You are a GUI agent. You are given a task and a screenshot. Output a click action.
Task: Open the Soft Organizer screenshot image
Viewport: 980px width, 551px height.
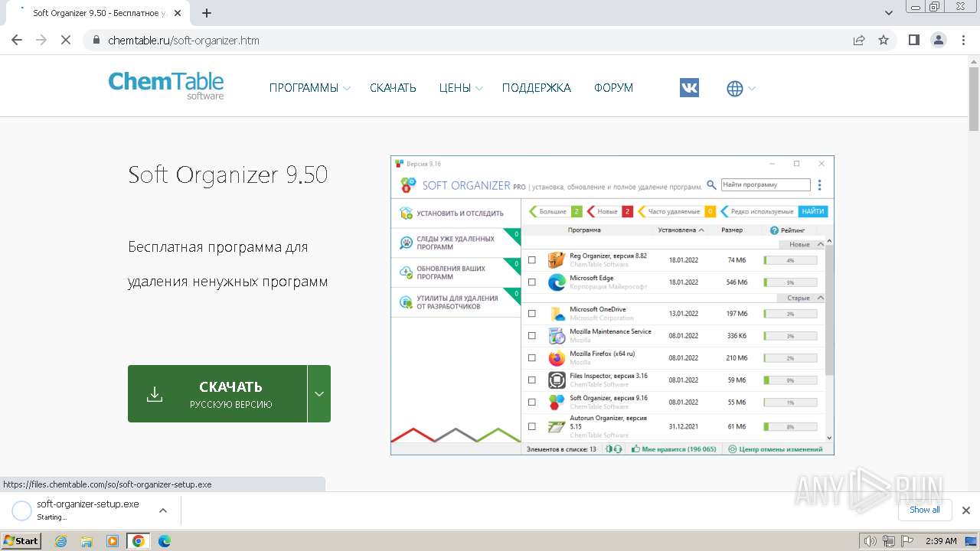pos(612,305)
